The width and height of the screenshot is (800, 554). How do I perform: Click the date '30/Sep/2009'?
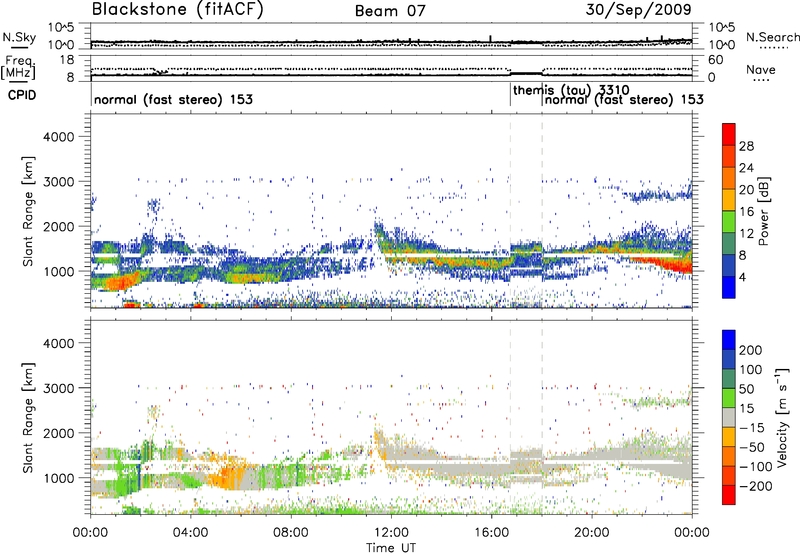[638, 9]
